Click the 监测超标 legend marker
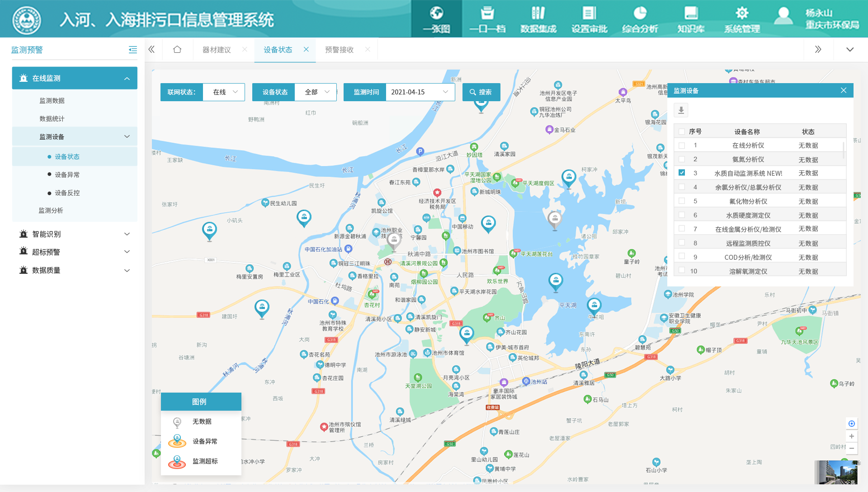This screenshot has width=868, height=492. [177, 462]
